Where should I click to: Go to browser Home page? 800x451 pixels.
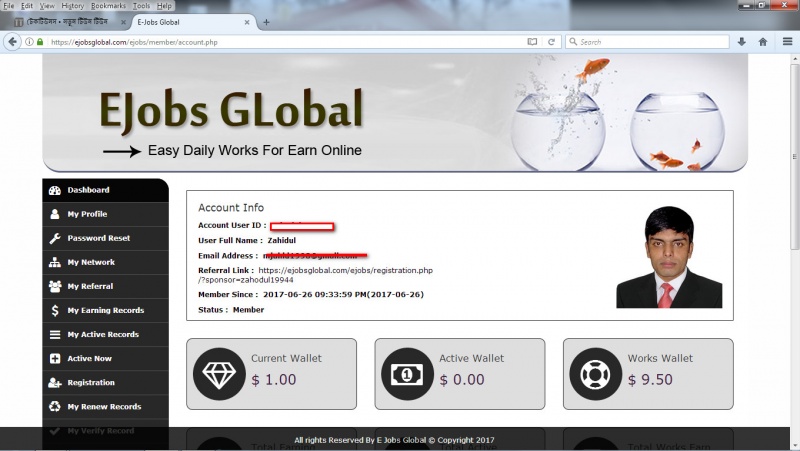[763, 42]
